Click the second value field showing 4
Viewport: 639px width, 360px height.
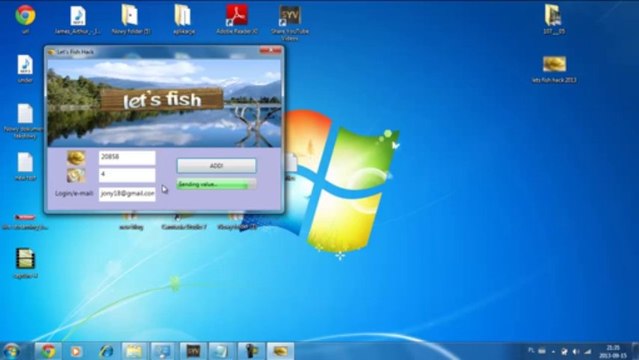coord(127,175)
